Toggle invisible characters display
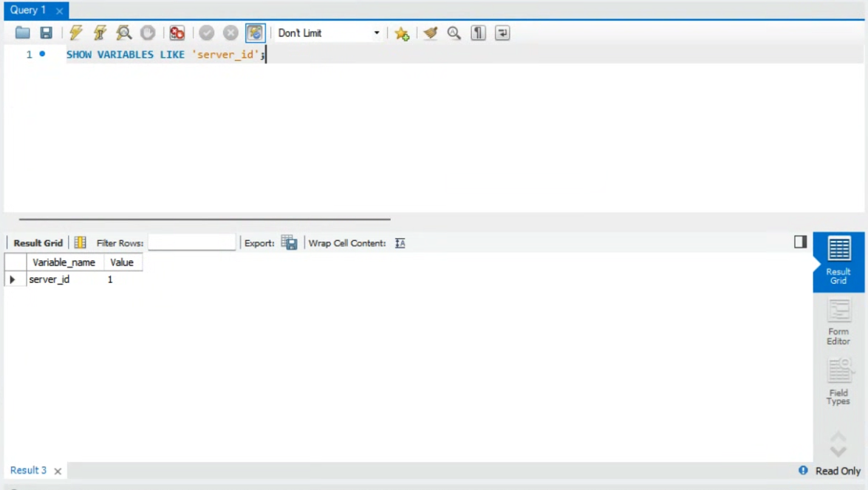 click(x=478, y=33)
